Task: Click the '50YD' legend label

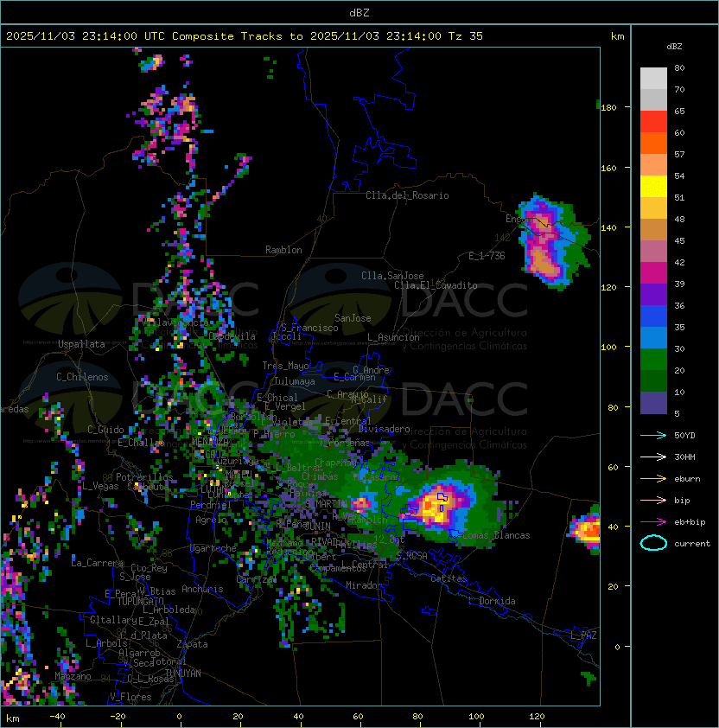Action: tap(684, 436)
